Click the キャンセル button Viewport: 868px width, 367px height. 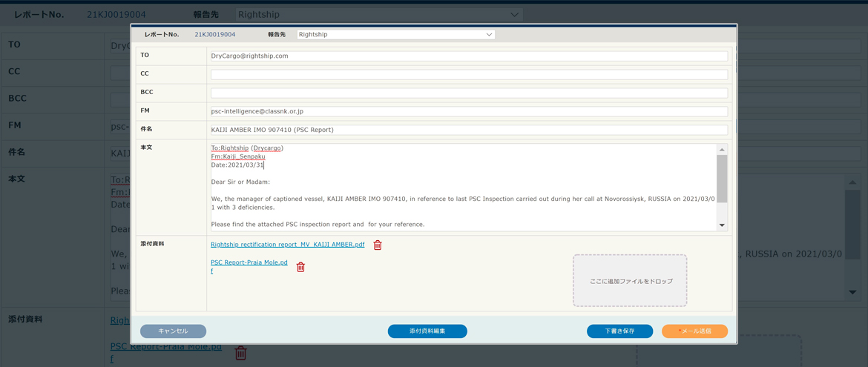coord(174,331)
